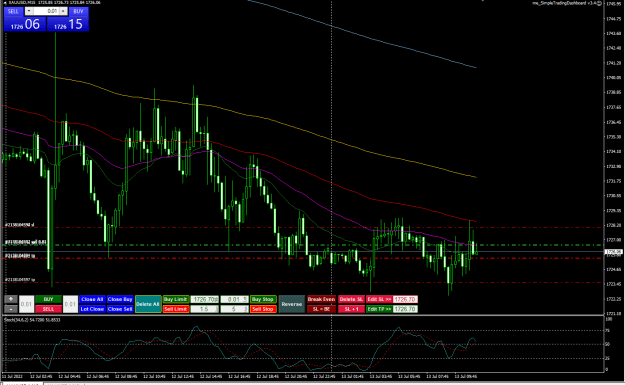625x385 pixels.
Task: Click the current price tag on the price scale
Action: [x=613, y=252]
